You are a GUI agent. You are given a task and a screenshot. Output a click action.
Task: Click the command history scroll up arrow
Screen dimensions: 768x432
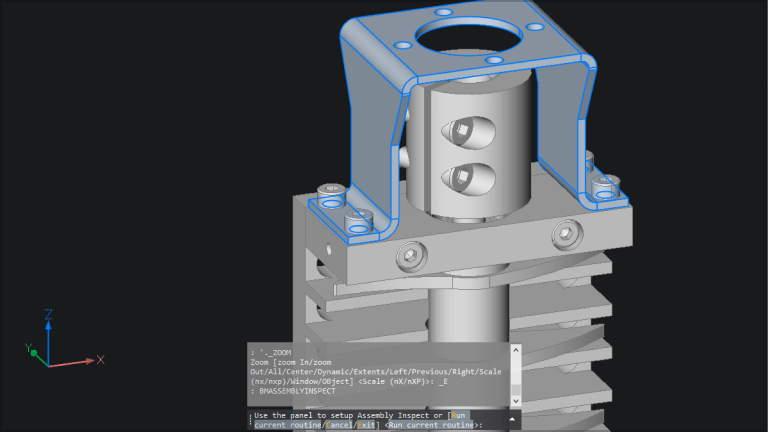pos(515,350)
